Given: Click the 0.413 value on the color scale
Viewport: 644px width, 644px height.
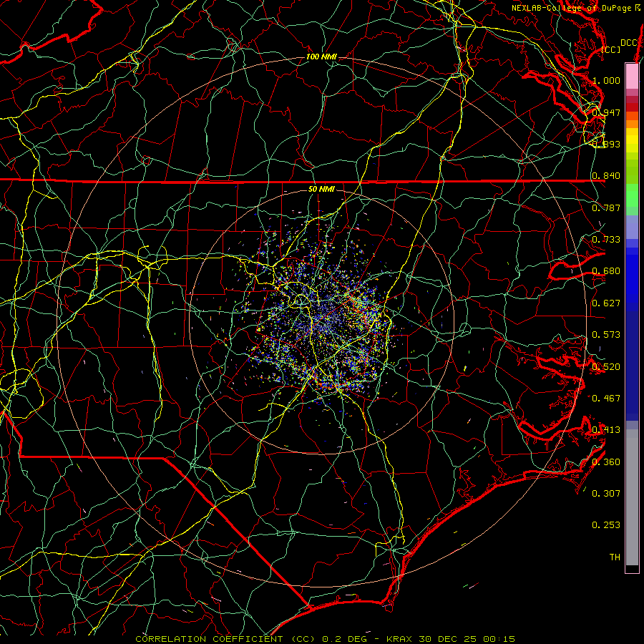Looking at the screenshot, I should pos(606,430).
